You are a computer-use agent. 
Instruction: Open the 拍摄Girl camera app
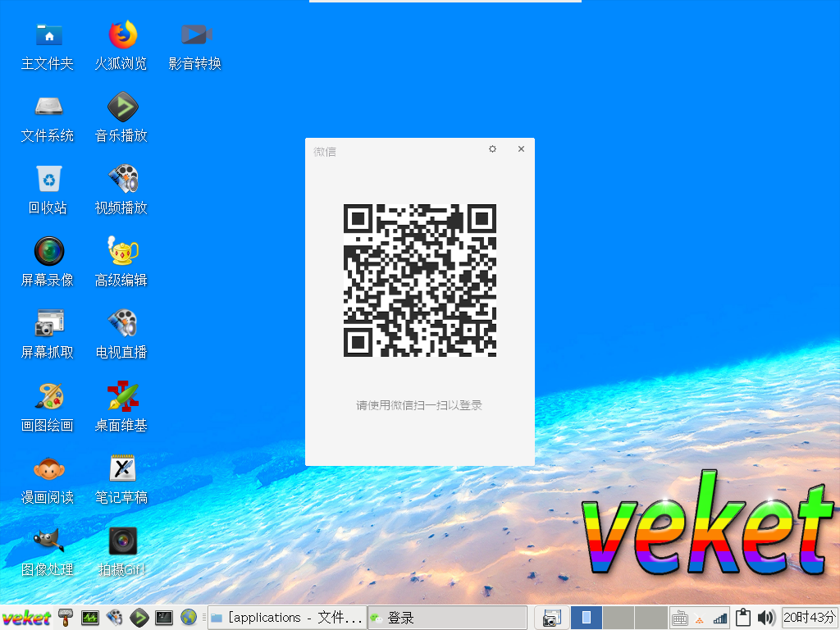122,541
